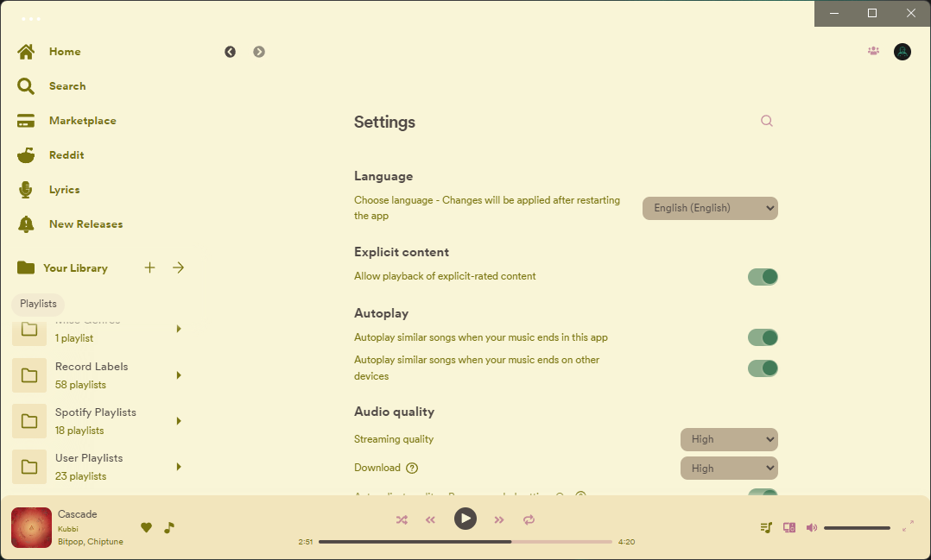Open artist Kubbi link
931x560 pixels.
(x=67, y=529)
